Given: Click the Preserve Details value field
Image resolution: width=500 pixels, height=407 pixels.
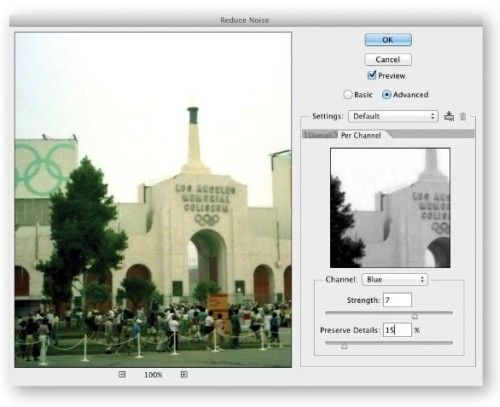Looking at the screenshot, I should 397,330.
